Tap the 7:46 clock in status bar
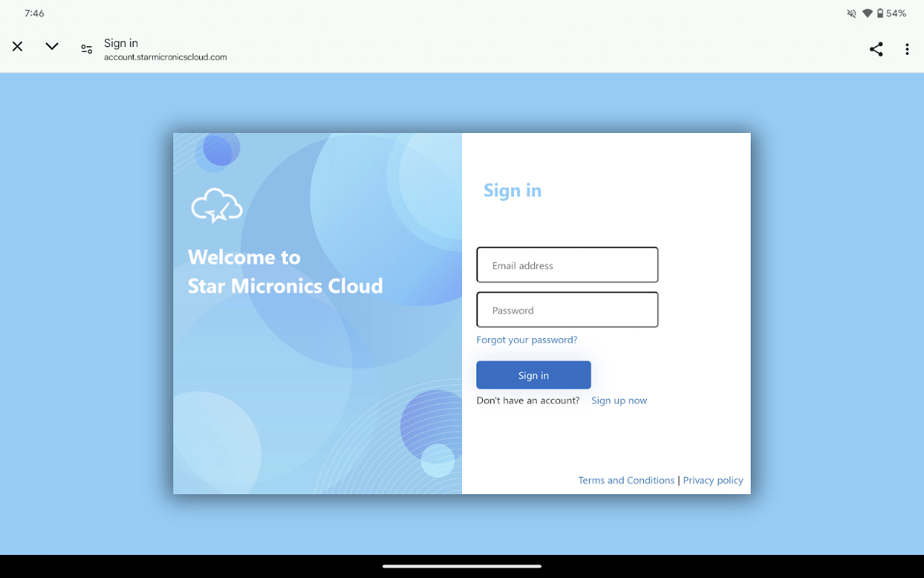 [35, 14]
